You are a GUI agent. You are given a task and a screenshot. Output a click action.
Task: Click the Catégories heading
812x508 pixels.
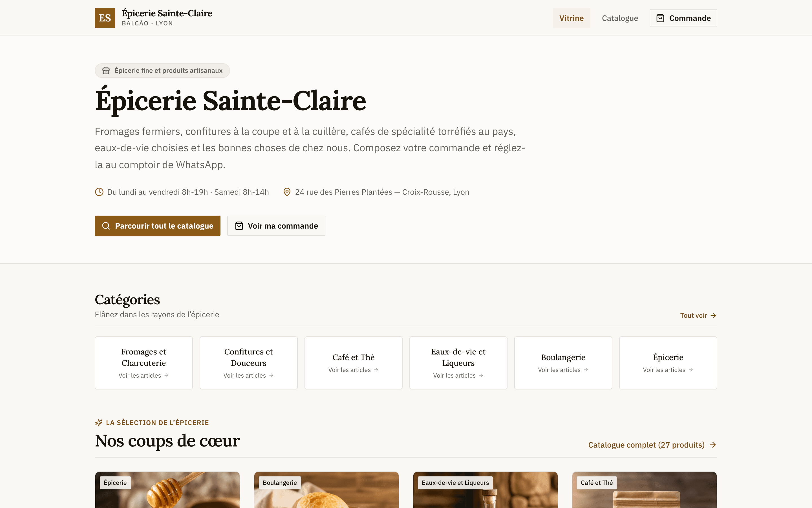(x=127, y=299)
